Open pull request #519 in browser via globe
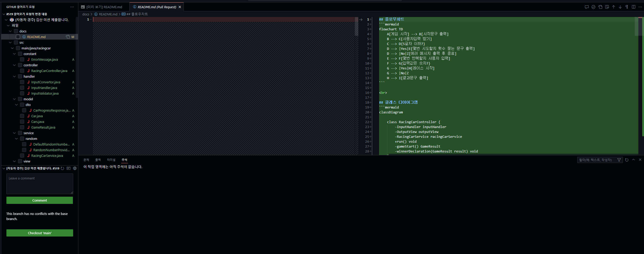This screenshot has height=254, width=644. click(75, 168)
